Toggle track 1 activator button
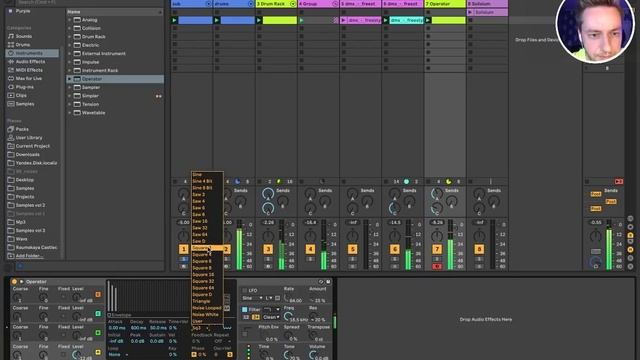 point(184,249)
